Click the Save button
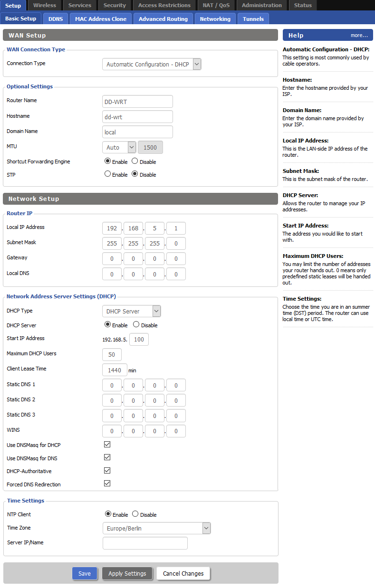This screenshot has width=375, height=588. 85,573
